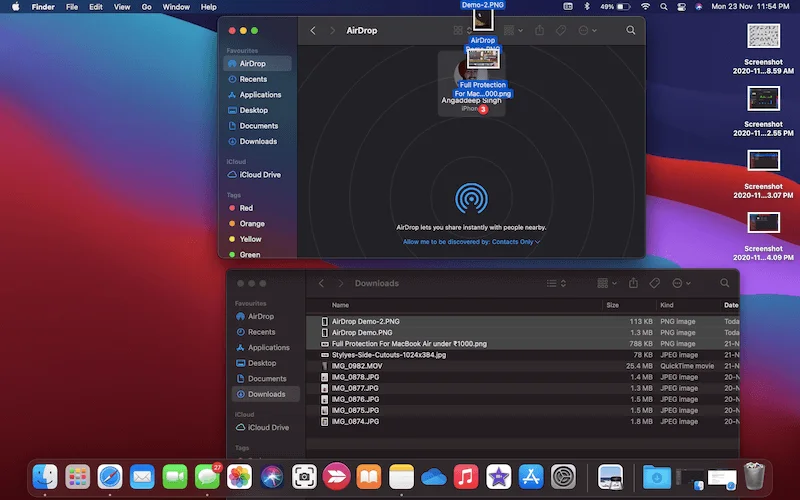Open the more actions dropdown in AirDrop window
800x500 pixels.
587,31
